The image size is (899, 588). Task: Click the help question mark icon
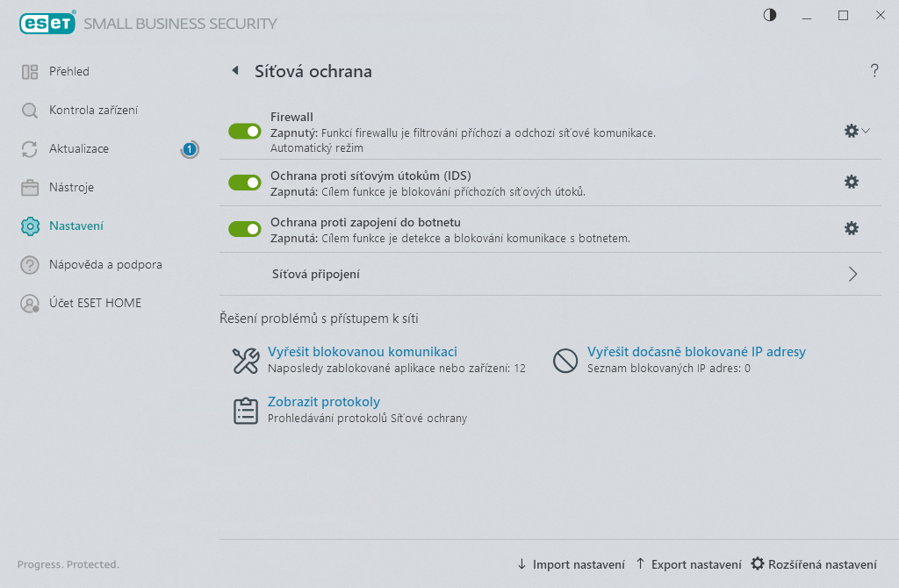[x=874, y=71]
